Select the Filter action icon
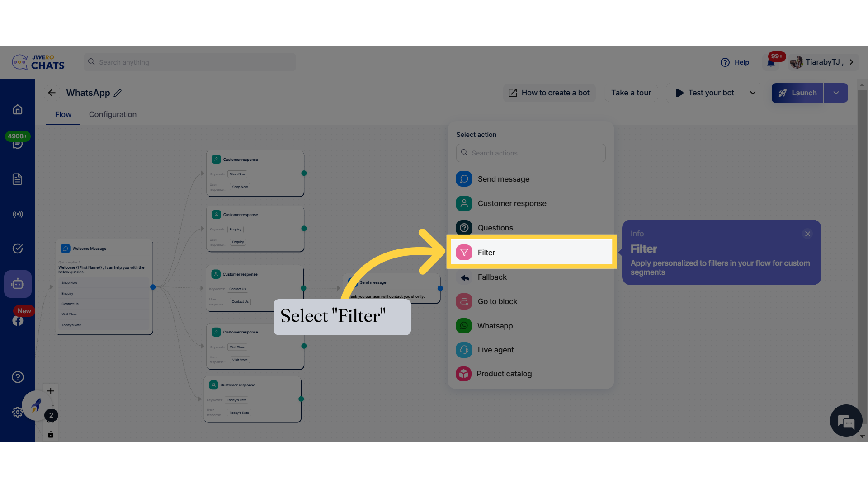This screenshot has width=868, height=488. click(x=464, y=253)
